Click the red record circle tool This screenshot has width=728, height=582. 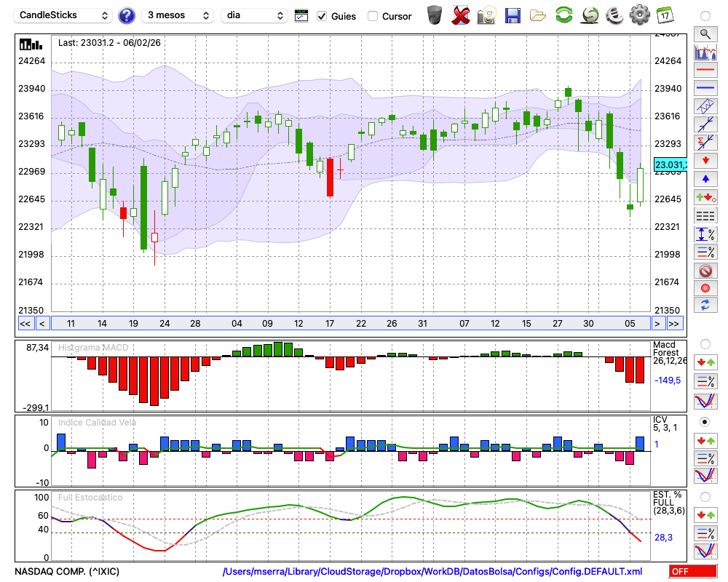click(x=705, y=288)
